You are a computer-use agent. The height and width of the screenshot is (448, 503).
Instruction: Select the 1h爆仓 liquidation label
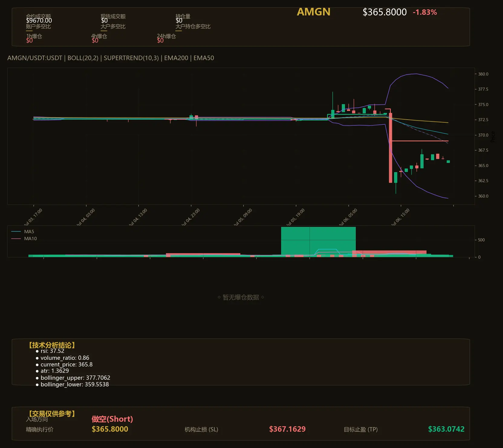pos(34,36)
